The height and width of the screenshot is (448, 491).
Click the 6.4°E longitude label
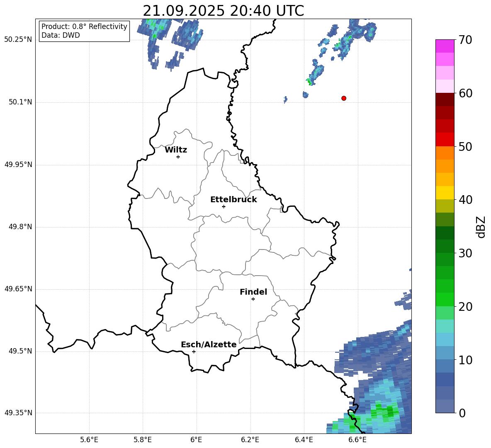point(304,440)
